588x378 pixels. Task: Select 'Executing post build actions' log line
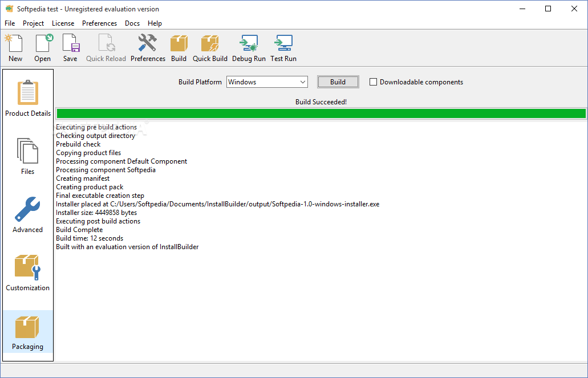pyautogui.click(x=98, y=221)
